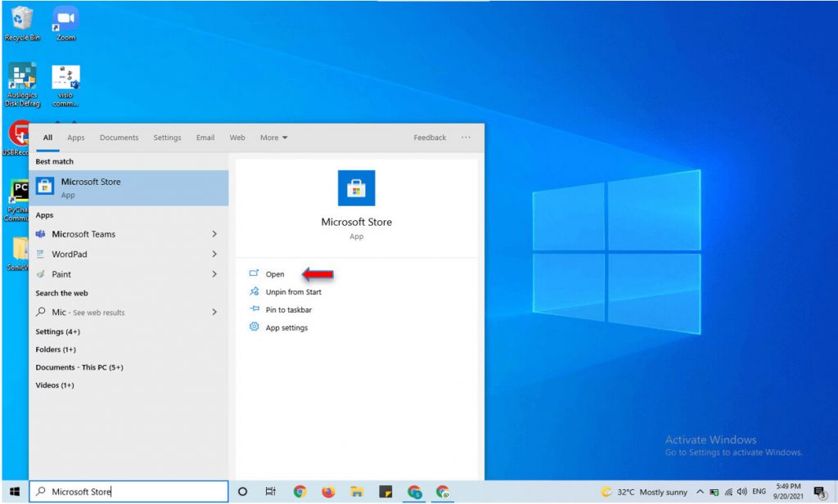Viewport: 838px width, 504px height.
Task: Switch to the Apps search tab
Action: tap(76, 137)
